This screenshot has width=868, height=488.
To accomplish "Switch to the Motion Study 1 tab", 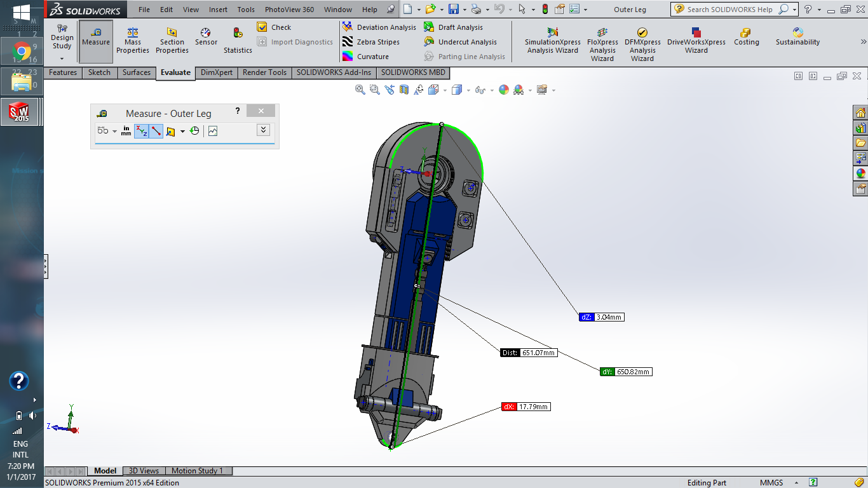I will pyautogui.click(x=197, y=471).
